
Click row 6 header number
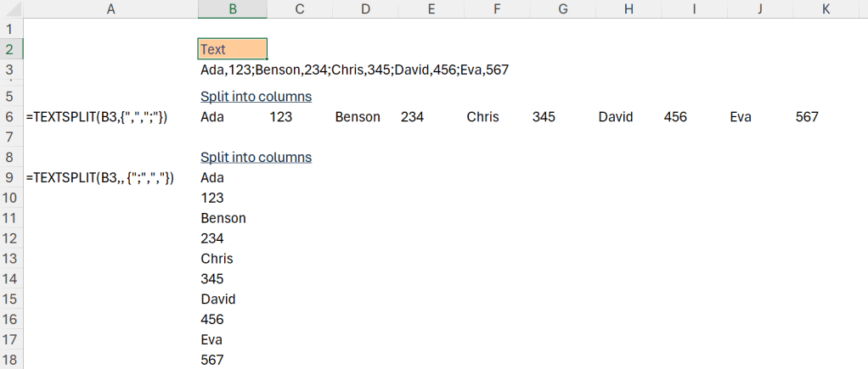point(9,117)
